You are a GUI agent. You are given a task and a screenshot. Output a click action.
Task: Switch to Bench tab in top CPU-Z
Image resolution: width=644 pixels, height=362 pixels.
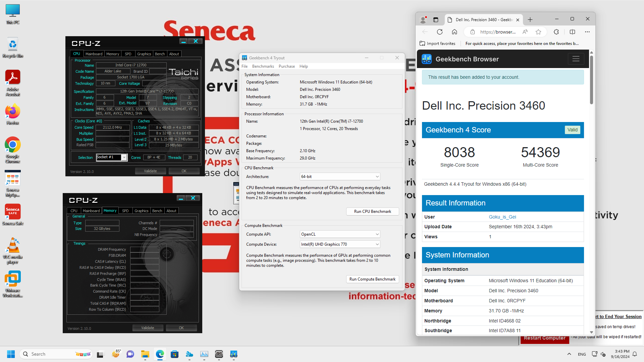coord(160,54)
